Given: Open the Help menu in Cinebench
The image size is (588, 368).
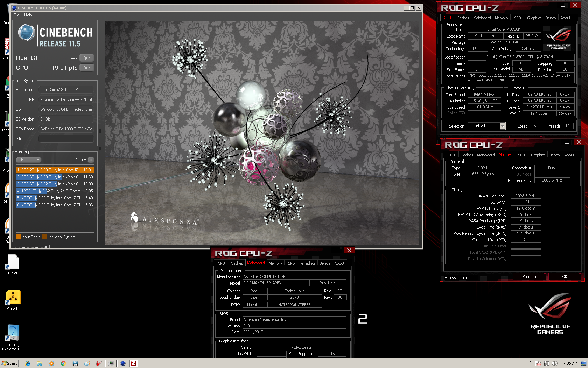Looking at the screenshot, I should [28, 15].
